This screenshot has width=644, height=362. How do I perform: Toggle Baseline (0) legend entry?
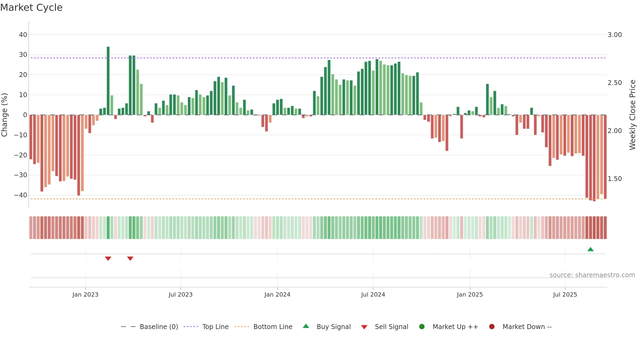click(149, 327)
